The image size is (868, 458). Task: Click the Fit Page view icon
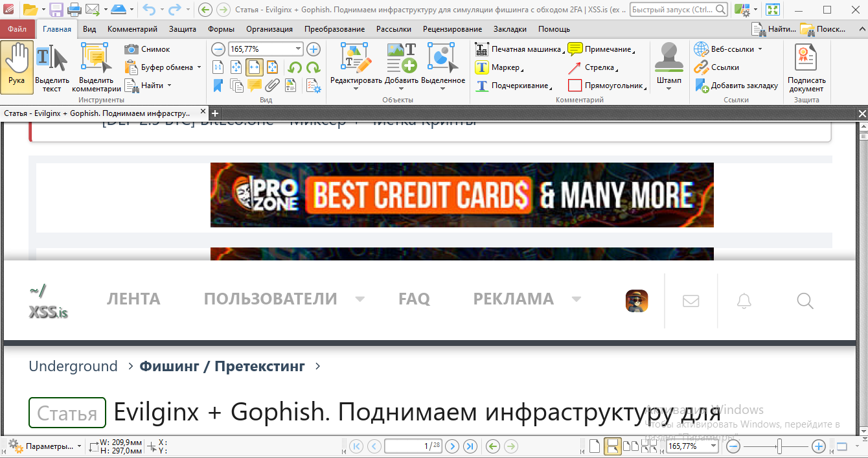point(236,67)
